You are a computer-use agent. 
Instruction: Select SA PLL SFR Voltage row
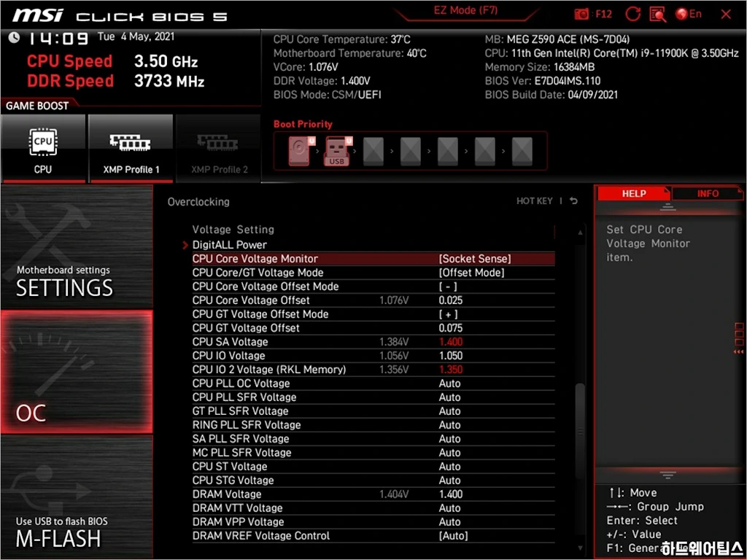tap(373, 438)
